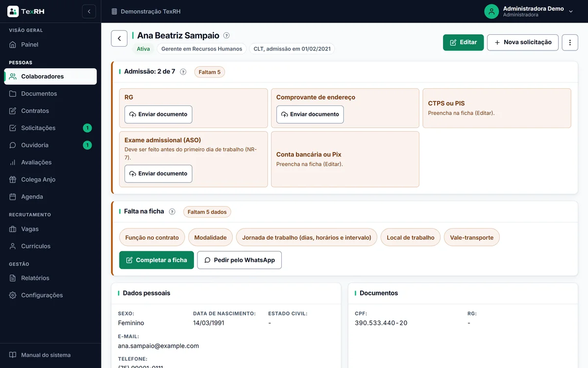Click the help icon beside Falta na ficha
Viewport: 588px width, 368px height.
(172, 211)
